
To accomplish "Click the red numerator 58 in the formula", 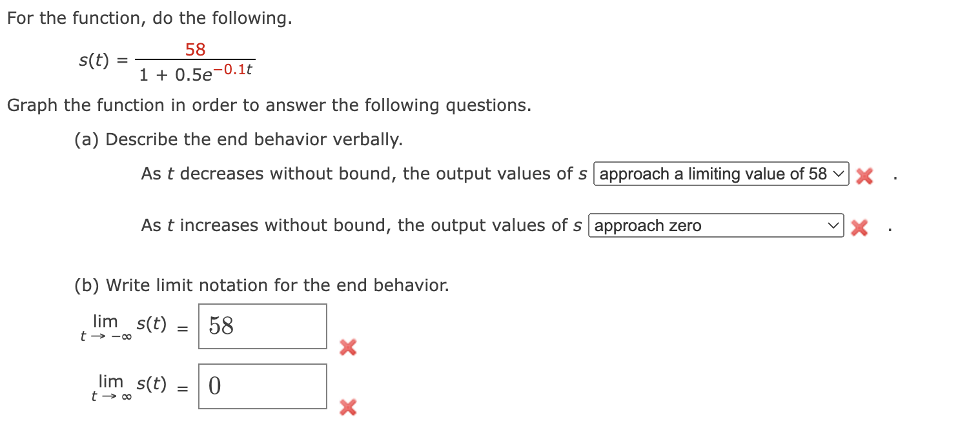I will pos(194,49).
